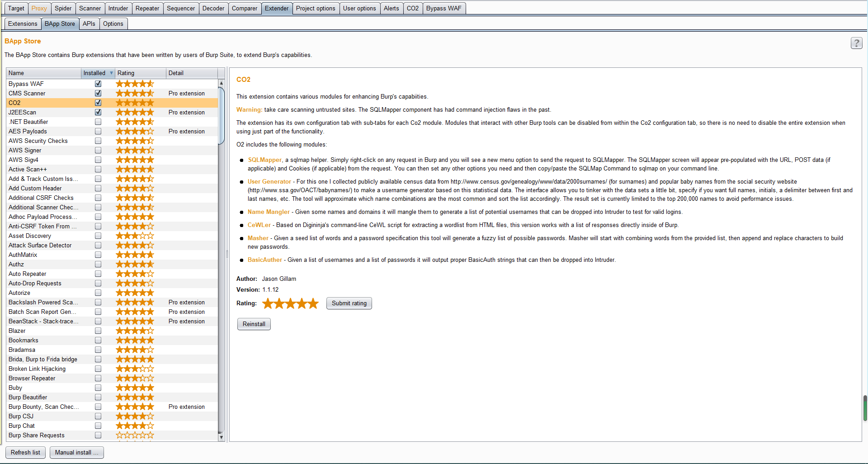
Task: Click the Masher module link
Action: tap(258, 238)
